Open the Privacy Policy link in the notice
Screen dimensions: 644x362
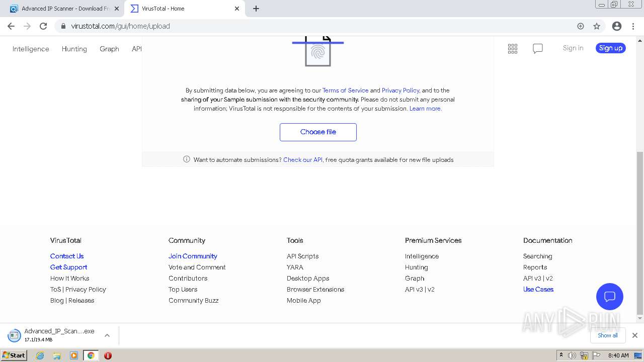400,90
